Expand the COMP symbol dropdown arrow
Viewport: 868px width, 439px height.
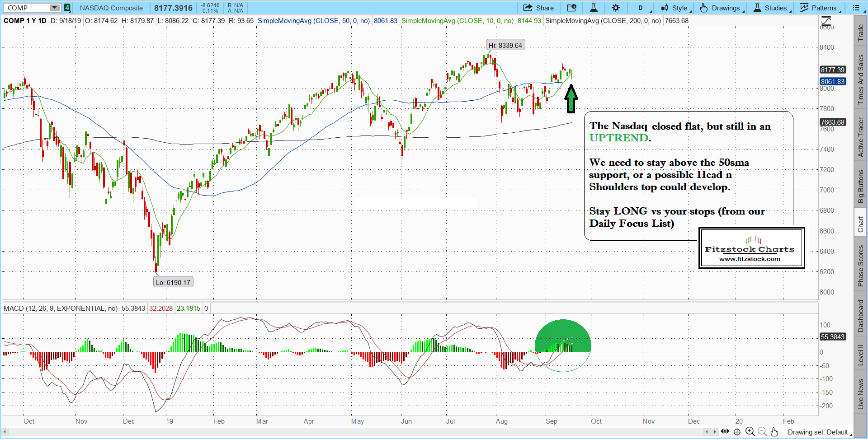(55, 8)
